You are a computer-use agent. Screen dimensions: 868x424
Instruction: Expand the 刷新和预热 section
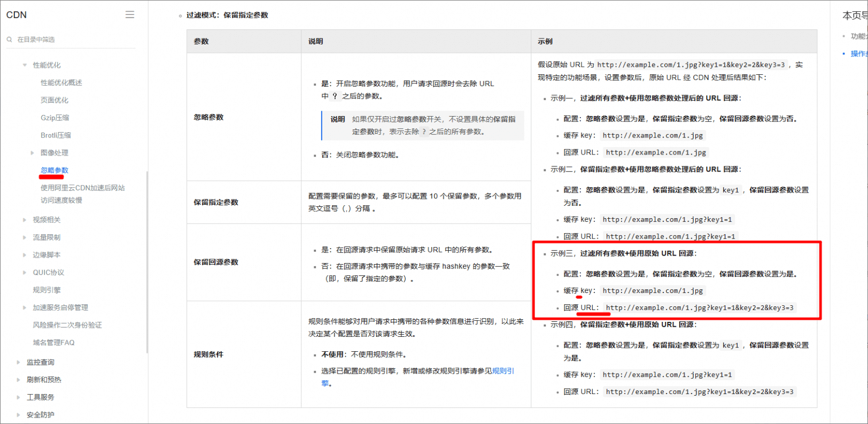click(x=18, y=380)
